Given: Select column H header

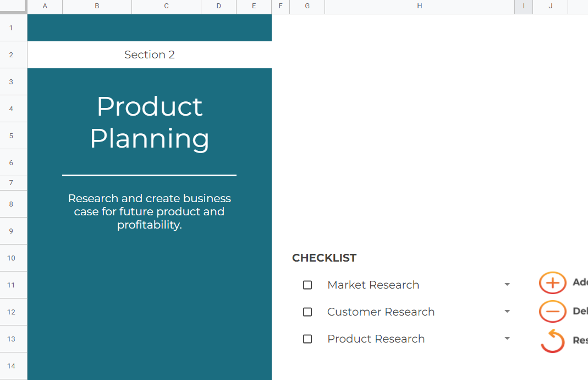Looking at the screenshot, I should tap(420, 7).
